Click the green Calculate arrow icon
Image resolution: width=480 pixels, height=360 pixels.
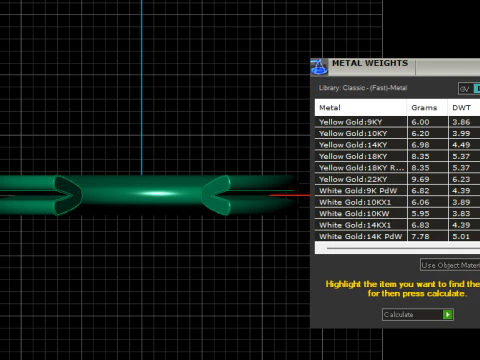[x=447, y=314]
